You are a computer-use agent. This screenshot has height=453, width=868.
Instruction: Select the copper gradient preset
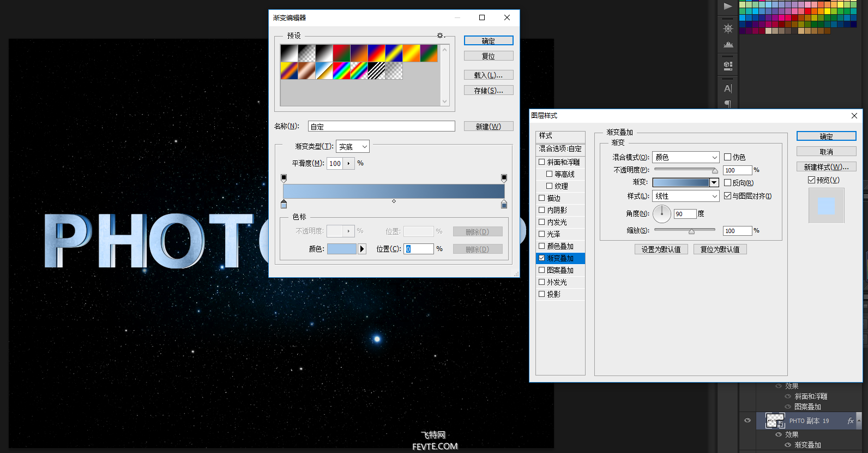[306, 71]
